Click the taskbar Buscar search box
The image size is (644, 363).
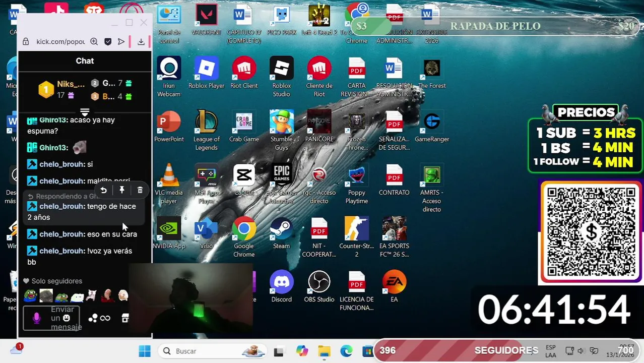point(212,351)
